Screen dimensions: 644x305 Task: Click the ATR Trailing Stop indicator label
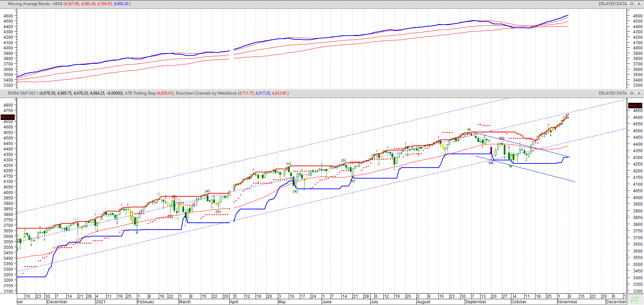[140, 93]
